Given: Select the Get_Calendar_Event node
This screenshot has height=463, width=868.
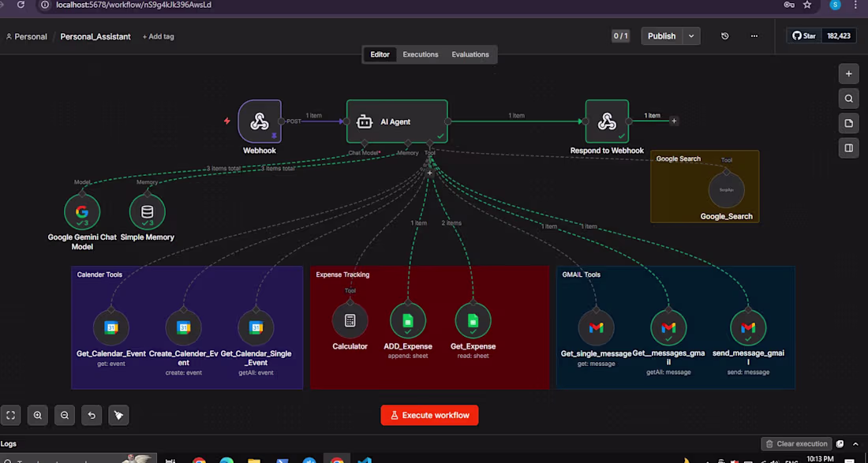Looking at the screenshot, I should 111,327.
